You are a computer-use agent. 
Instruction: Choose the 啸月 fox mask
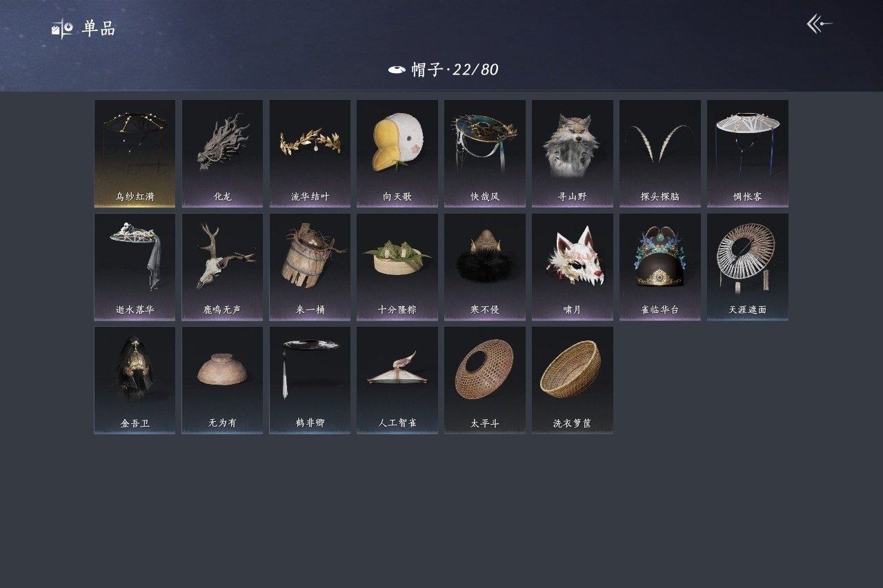(573, 267)
